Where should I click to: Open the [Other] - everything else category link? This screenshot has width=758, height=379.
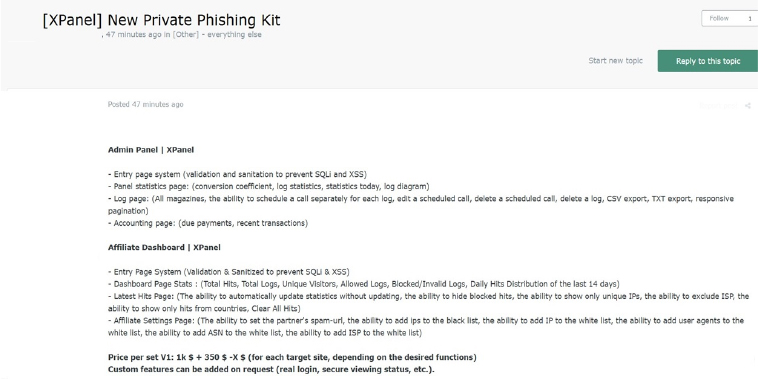(217, 34)
